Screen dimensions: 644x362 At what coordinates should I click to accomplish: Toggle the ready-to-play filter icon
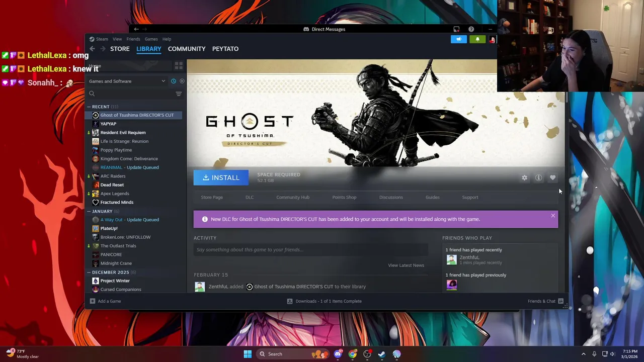[x=182, y=81]
